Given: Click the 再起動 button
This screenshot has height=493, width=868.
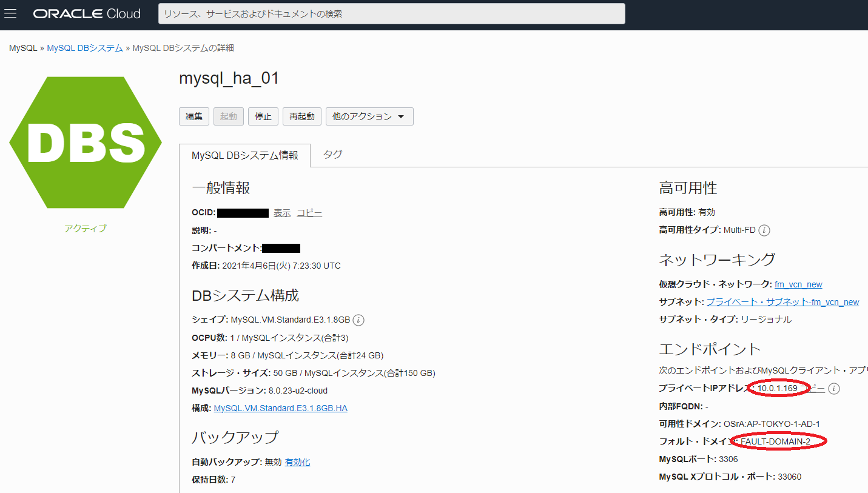Looking at the screenshot, I should click(x=302, y=116).
